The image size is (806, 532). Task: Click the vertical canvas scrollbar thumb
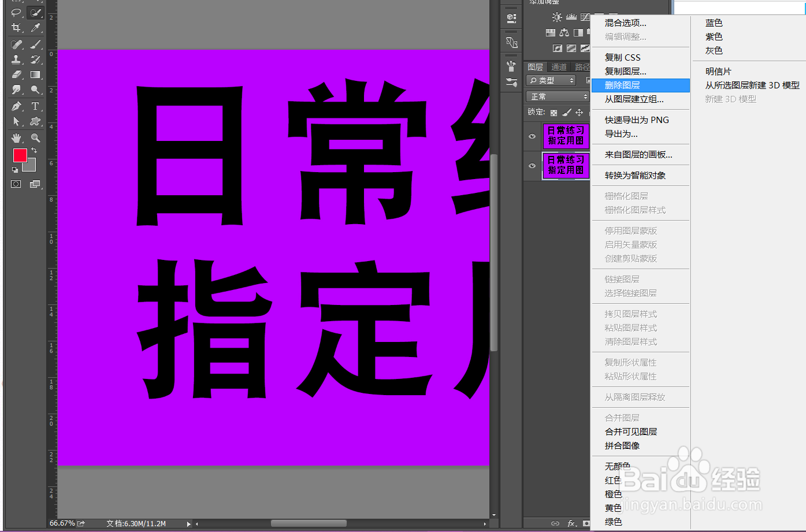(x=494, y=252)
